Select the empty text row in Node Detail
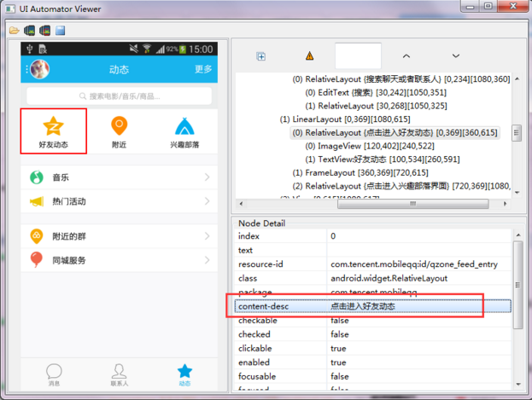The height and width of the screenshot is (400, 532). point(372,250)
